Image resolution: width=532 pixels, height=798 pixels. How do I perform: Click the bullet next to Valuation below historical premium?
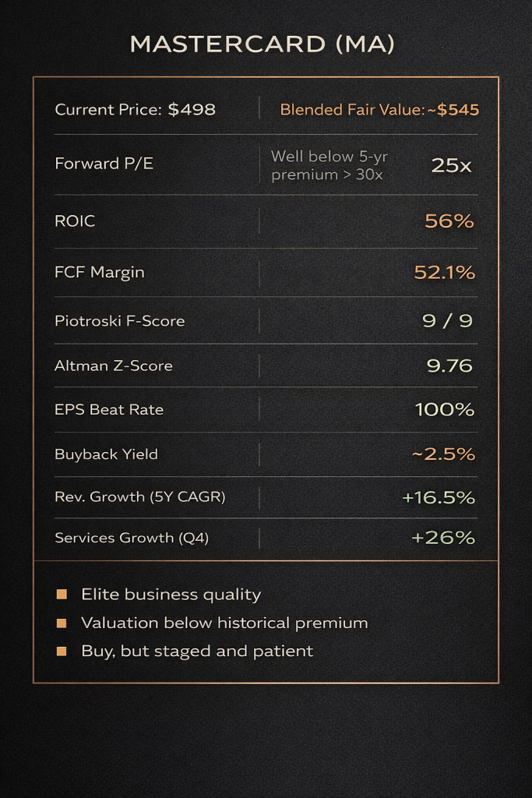[x=62, y=623]
